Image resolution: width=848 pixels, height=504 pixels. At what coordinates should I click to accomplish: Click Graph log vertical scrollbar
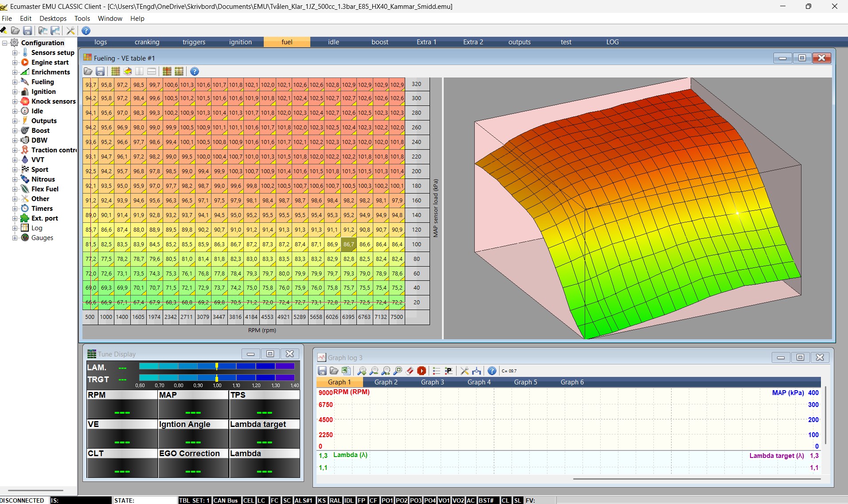click(825, 415)
